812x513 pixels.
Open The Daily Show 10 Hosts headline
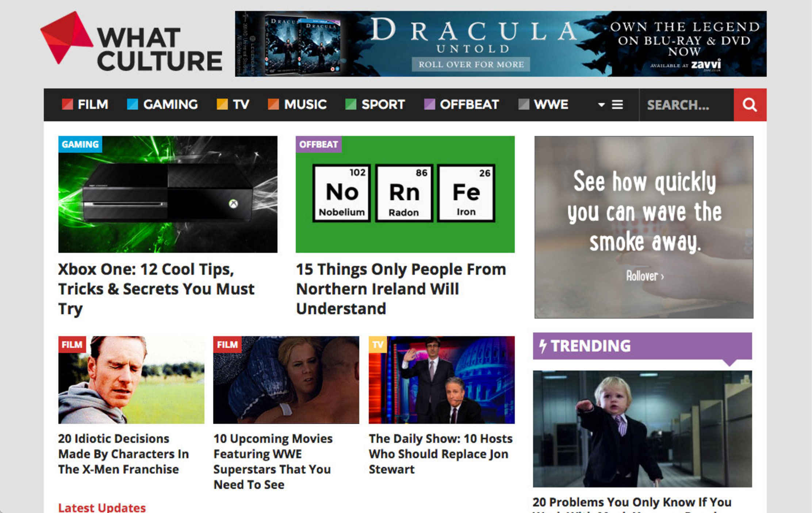pyautogui.click(x=441, y=454)
